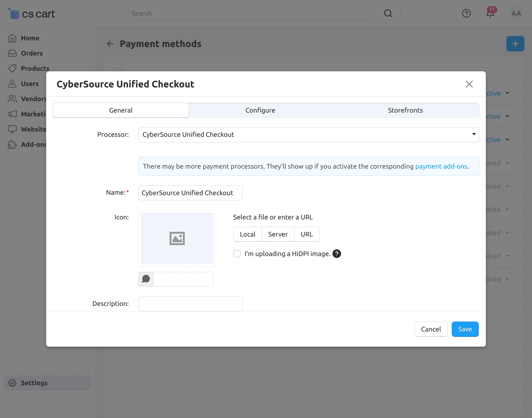This screenshot has width=532, height=418.
Task: Click the back arrow beside Payment methods
Action: (110, 44)
